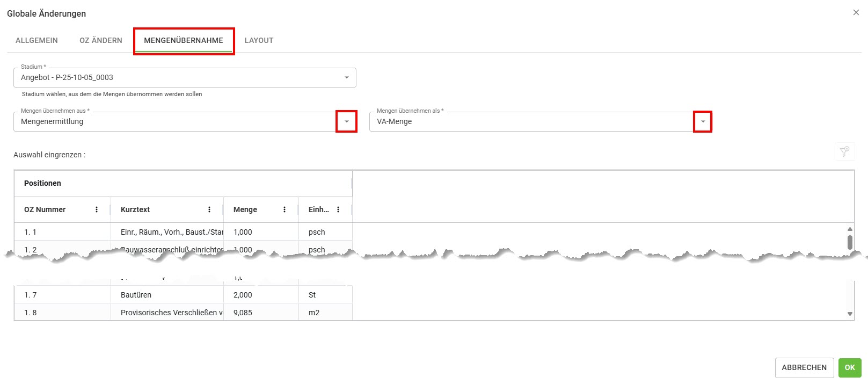868x384 pixels.
Task: Close the Globale Änderungen dialog
Action: (856, 12)
